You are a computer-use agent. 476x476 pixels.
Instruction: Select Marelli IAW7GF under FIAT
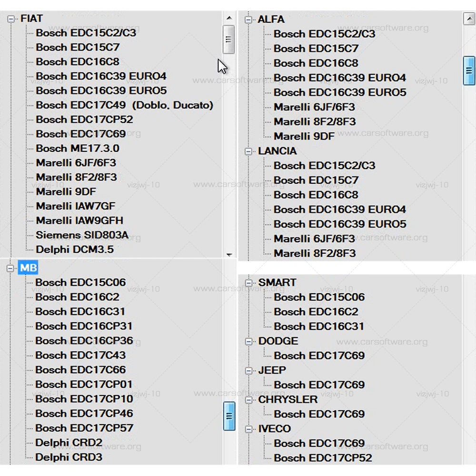(x=76, y=206)
